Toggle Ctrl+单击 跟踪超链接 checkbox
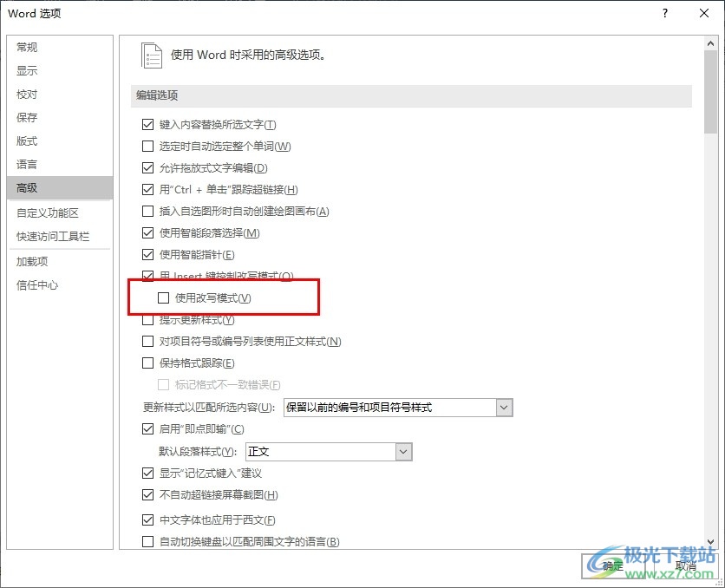The image size is (725, 588). [147, 190]
